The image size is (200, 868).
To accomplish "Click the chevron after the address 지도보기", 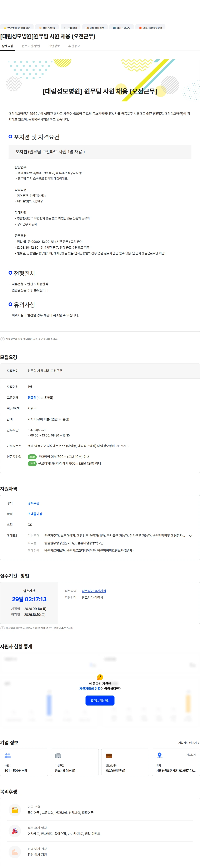I will coord(128,446).
